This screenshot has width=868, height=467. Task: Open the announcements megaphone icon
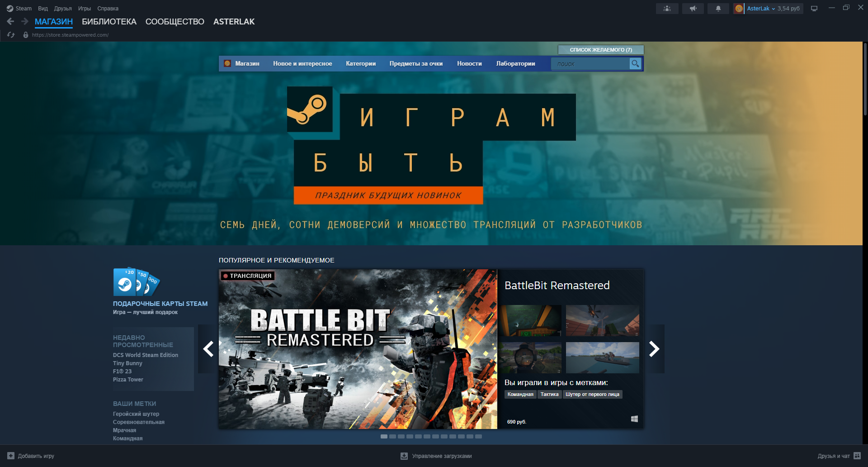tap(693, 9)
